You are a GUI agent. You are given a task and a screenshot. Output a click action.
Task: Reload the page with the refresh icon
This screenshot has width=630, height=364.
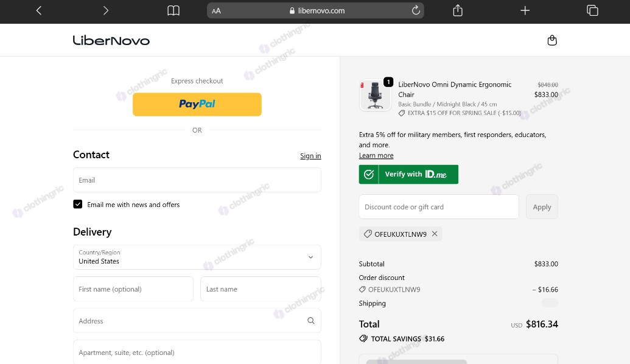pyautogui.click(x=416, y=10)
